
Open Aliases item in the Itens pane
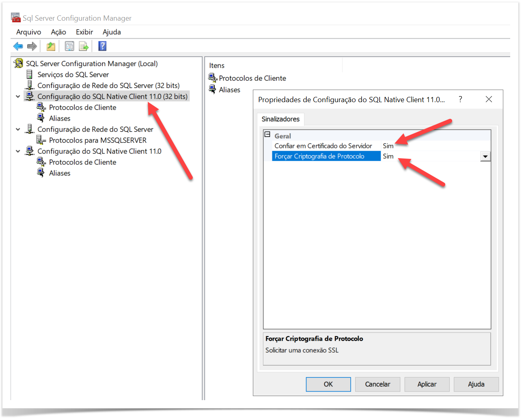(x=229, y=90)
